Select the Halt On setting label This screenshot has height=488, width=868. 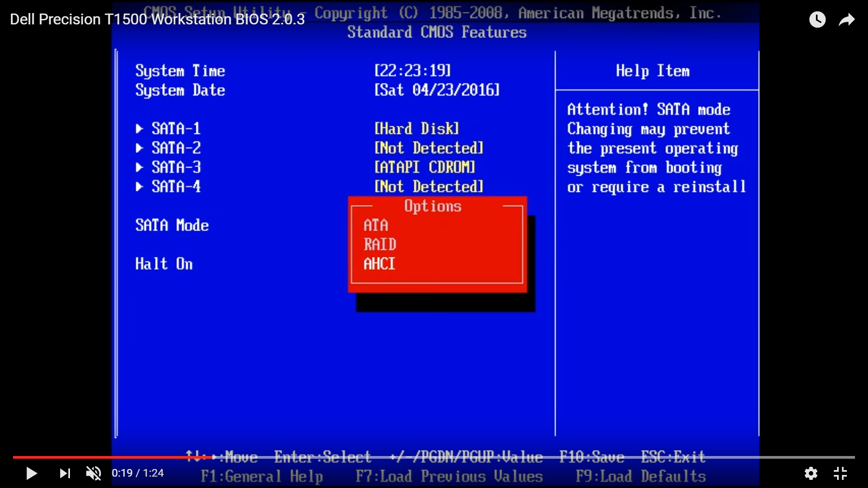pos(164,264)
